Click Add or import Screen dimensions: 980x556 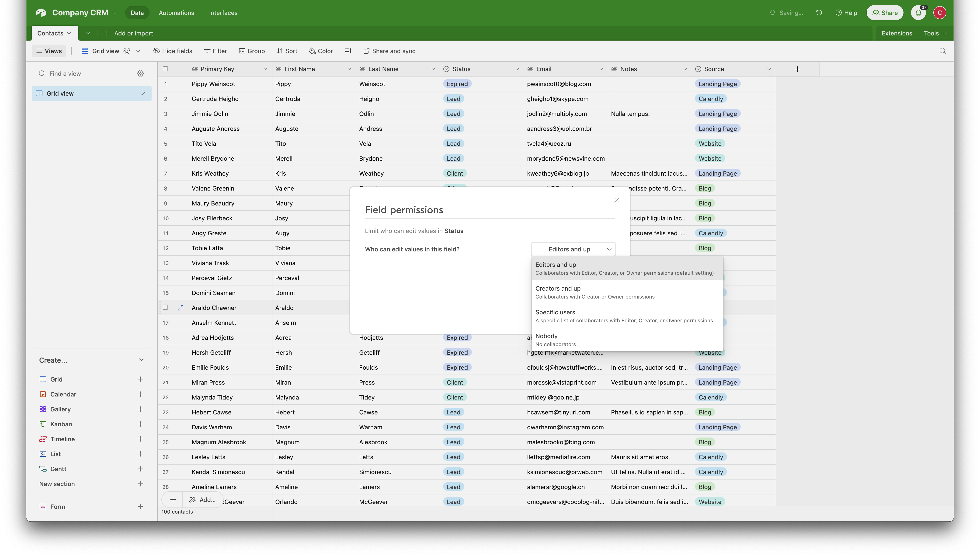pos(128,33)
